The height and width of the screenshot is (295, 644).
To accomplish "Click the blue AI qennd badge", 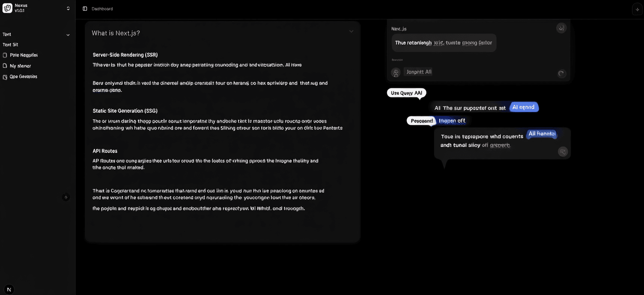I will tap(524, 107).
